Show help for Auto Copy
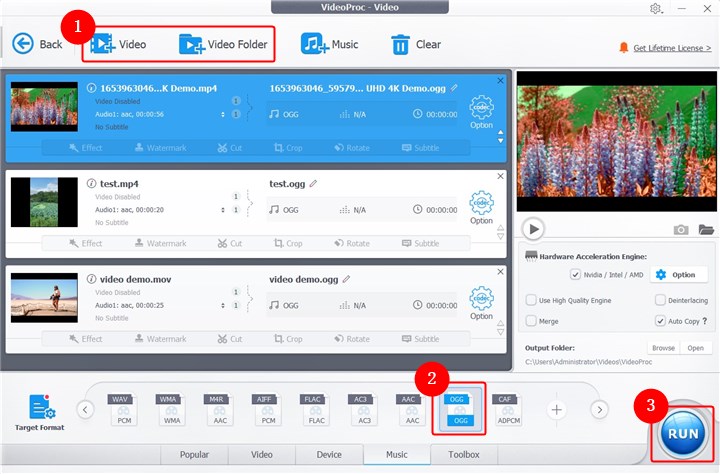Image resolution: width=720 pixels, height=474 pixels. click(705, 321)
